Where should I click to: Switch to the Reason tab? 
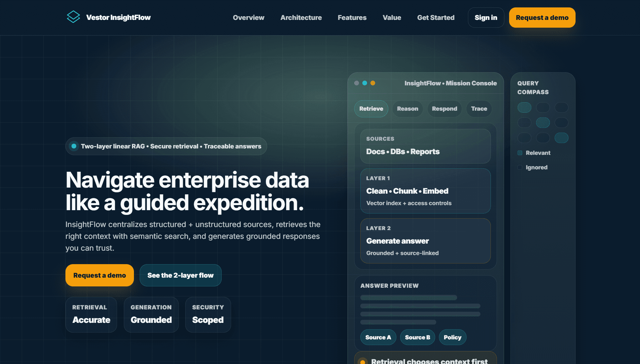pyautogui.click(x=407, y=109)
